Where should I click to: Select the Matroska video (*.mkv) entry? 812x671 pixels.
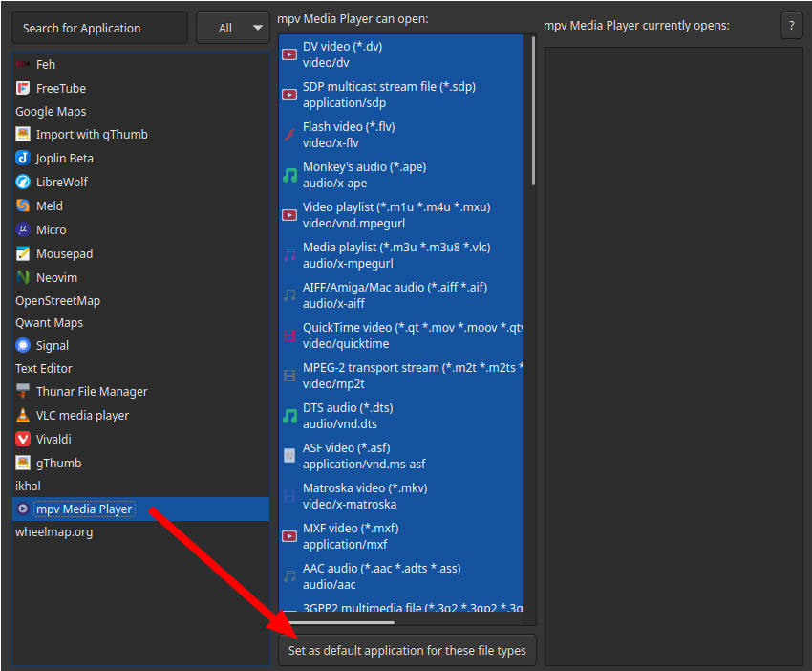point(382,495)
